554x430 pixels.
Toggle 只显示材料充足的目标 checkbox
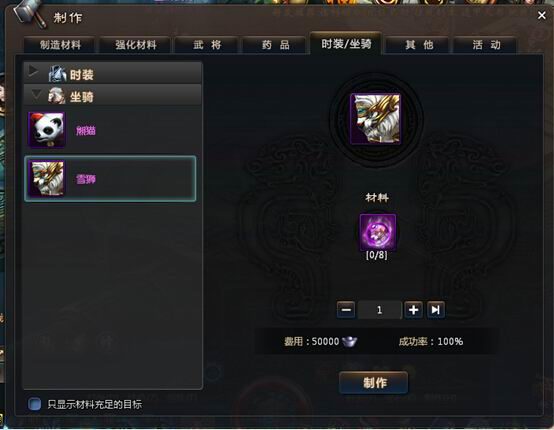(34, 404)
